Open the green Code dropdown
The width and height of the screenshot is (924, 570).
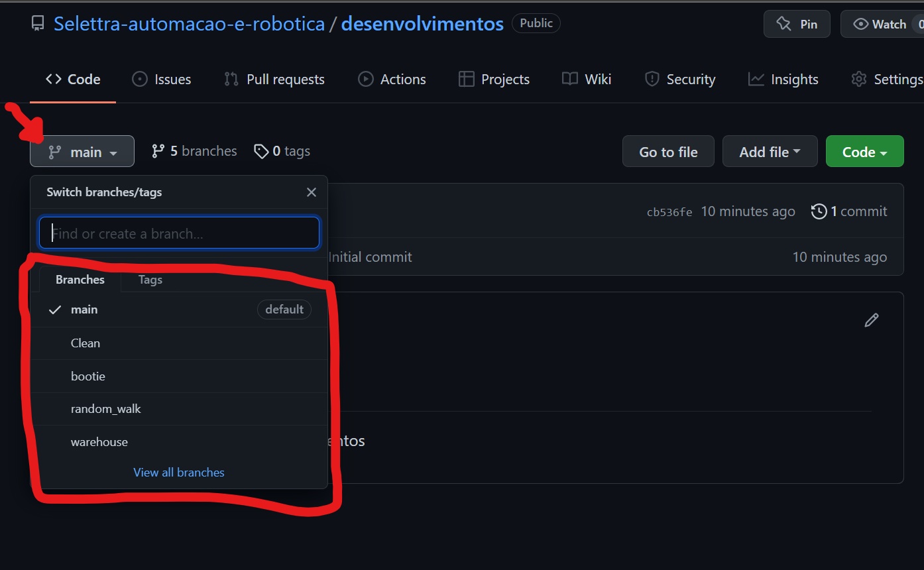864,151
